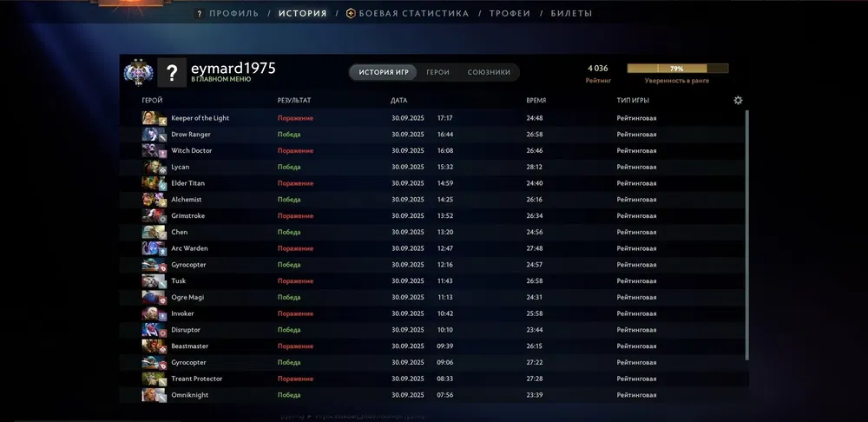Click Grimstroke hero portrait
868x422 pixels.
[x=154, y=216]
